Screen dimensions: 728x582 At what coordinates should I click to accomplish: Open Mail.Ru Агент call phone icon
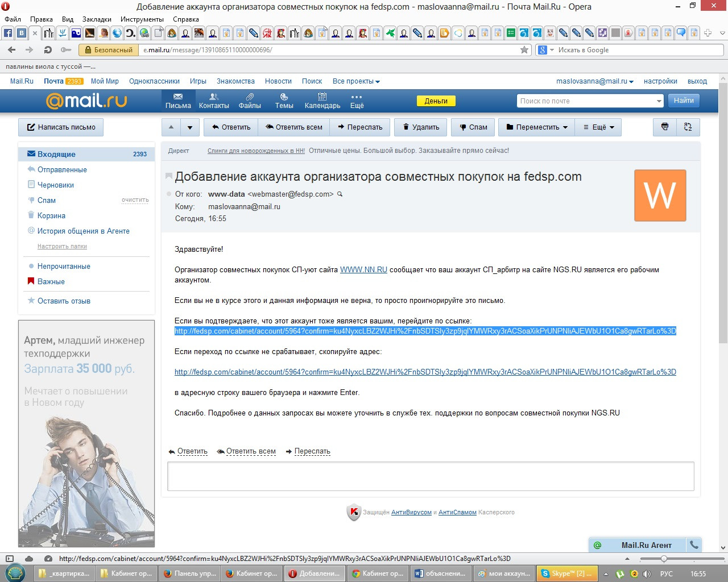point(694,544)
